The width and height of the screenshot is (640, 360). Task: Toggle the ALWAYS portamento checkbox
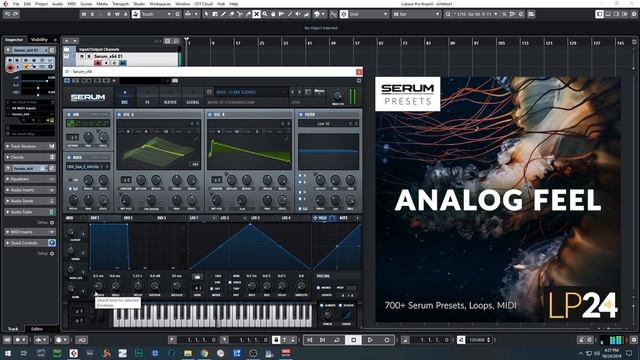click(322, 305)
